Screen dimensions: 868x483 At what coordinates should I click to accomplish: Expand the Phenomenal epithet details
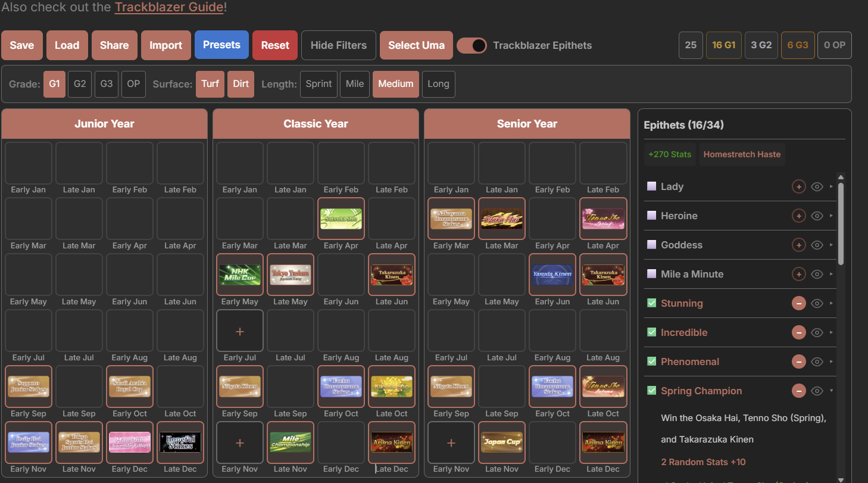coord(831,362)
